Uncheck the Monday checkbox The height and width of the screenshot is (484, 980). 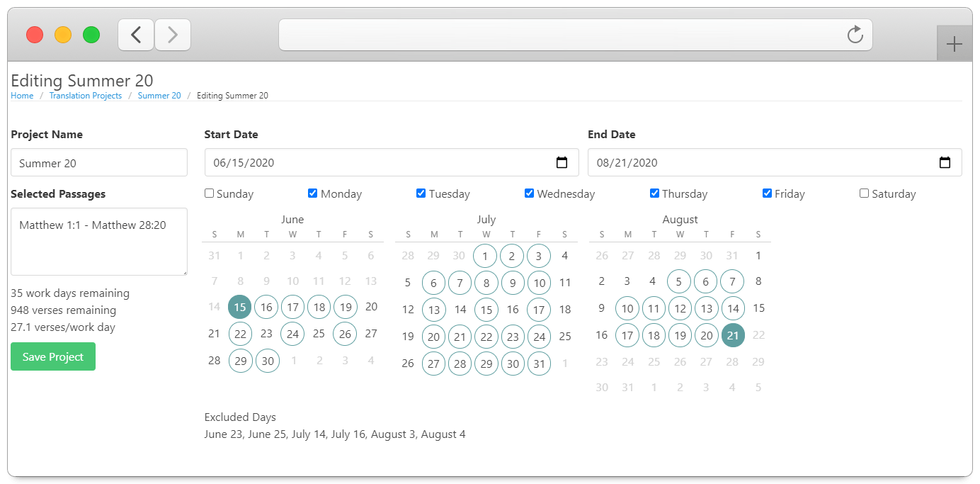tap(313, 193)
